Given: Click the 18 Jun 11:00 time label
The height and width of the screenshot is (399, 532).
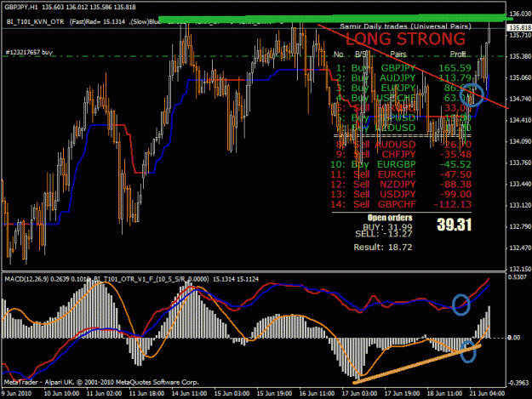Looking at the screenshot, I should click(444, 394).
